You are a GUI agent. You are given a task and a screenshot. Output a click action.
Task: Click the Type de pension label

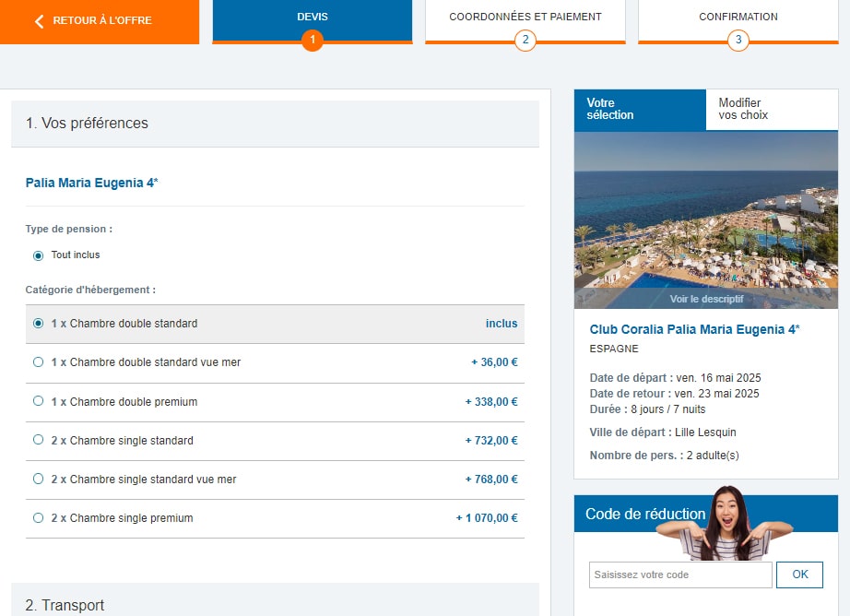[69, 229]
